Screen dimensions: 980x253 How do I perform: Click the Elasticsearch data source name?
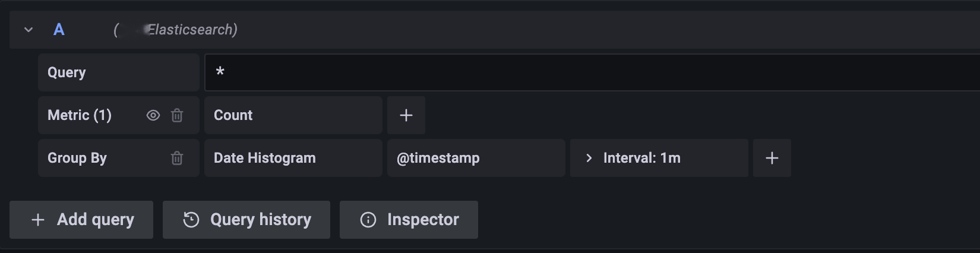pos(191,30)
